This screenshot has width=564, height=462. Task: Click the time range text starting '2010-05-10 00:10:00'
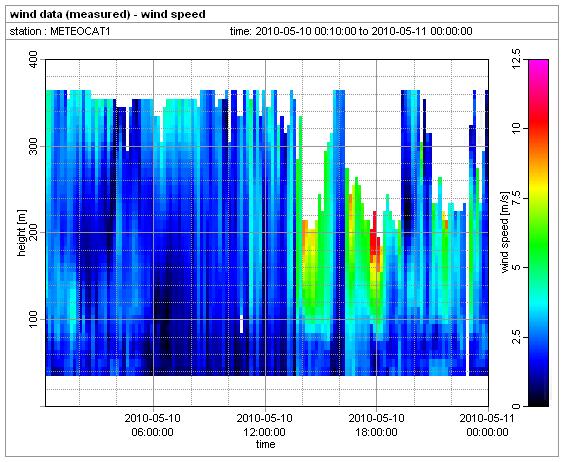pos(364,31)
